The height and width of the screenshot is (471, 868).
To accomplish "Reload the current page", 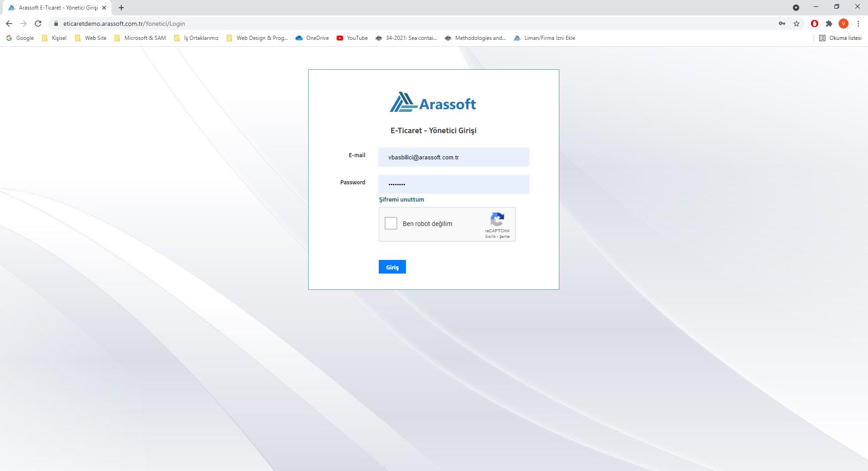I will (x=38, y=24).
